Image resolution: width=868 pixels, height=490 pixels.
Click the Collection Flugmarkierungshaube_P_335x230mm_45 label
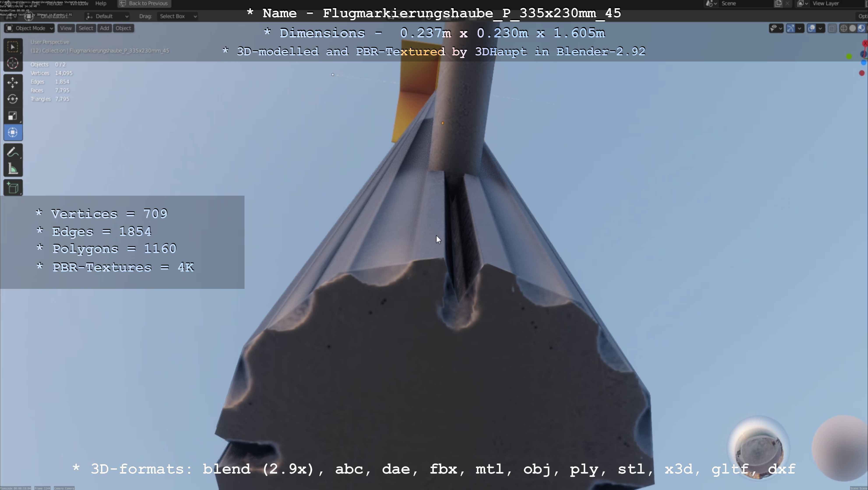point(100,51)
